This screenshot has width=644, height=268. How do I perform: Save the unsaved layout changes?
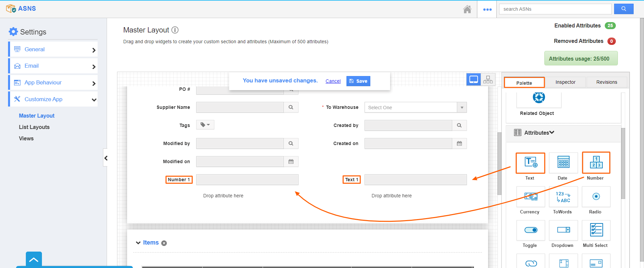pyautogui.click(x=358, y=81)
